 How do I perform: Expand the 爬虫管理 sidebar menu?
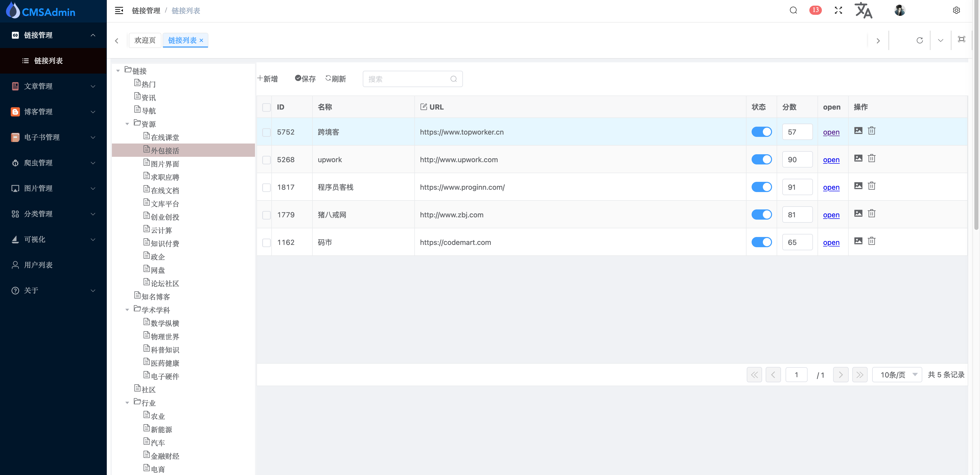click(x=53, y=163)
